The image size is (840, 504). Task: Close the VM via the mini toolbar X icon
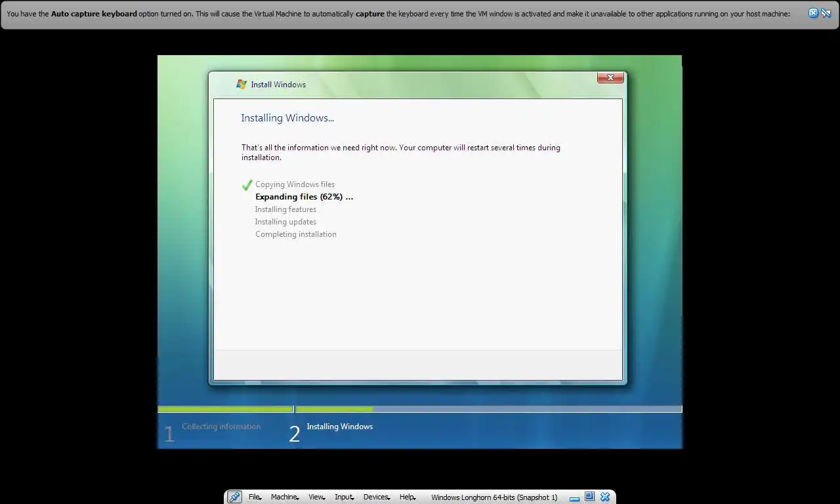click(605, 497)
